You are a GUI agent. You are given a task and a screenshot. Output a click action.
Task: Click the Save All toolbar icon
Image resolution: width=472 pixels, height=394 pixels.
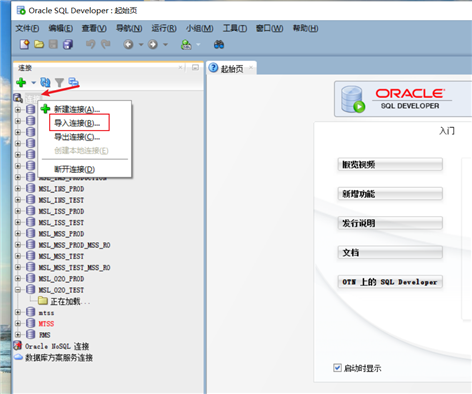click(x=68, y=44)
